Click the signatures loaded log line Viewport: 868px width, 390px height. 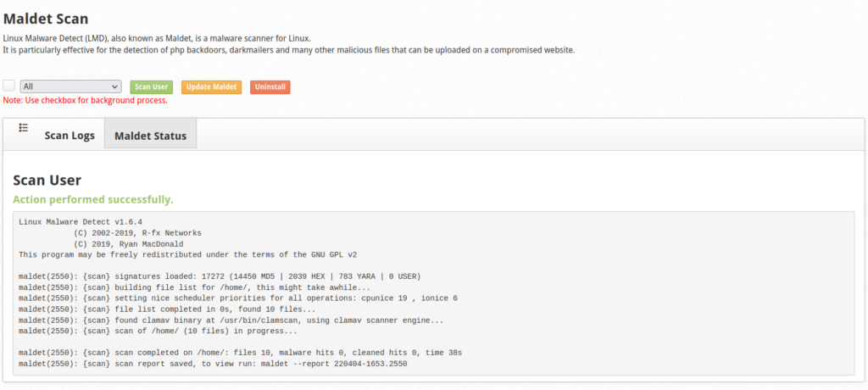220,276
